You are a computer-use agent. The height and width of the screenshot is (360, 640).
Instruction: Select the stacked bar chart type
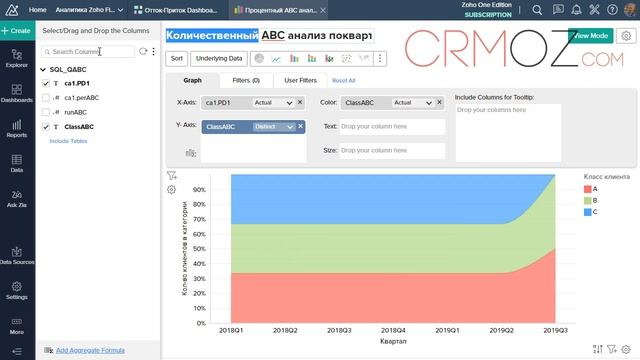(312, 59)
